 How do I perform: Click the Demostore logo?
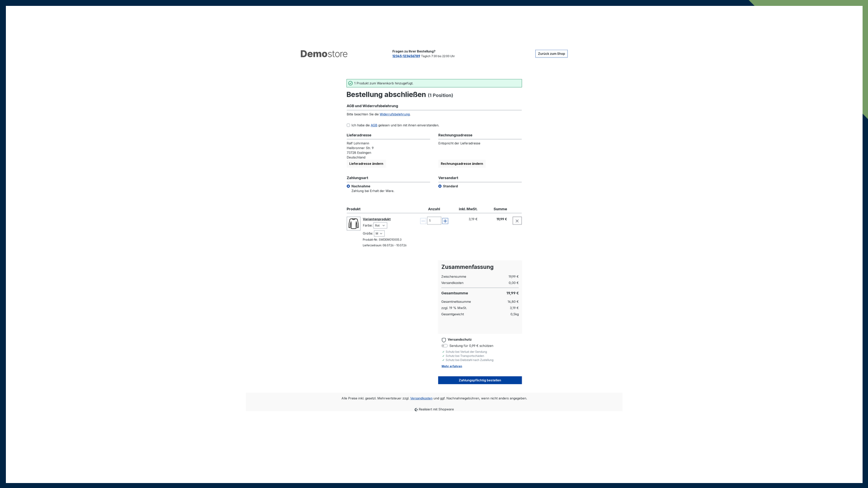[324, 54]
